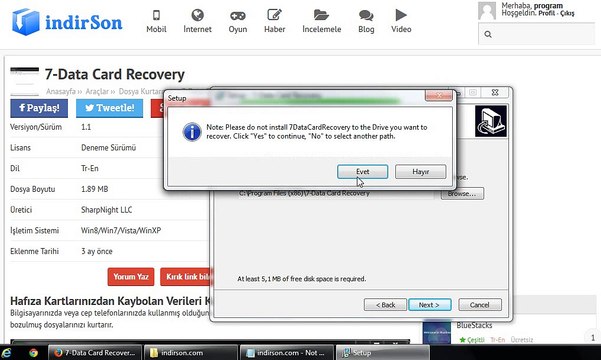Close the setup wizard window

pos(495,92)
